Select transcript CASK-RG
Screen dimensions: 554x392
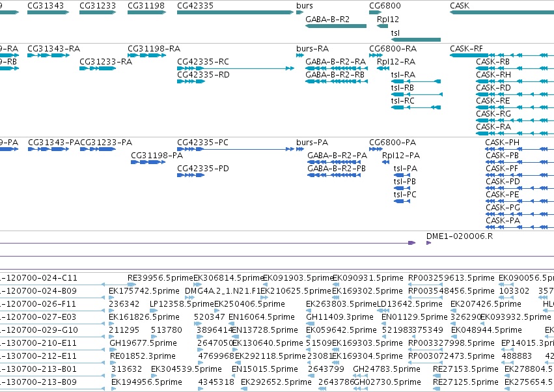515,120
